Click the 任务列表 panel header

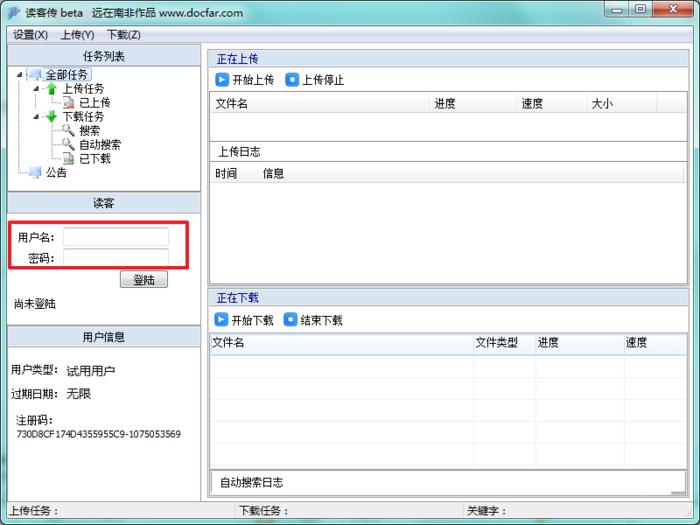(104, 56)
